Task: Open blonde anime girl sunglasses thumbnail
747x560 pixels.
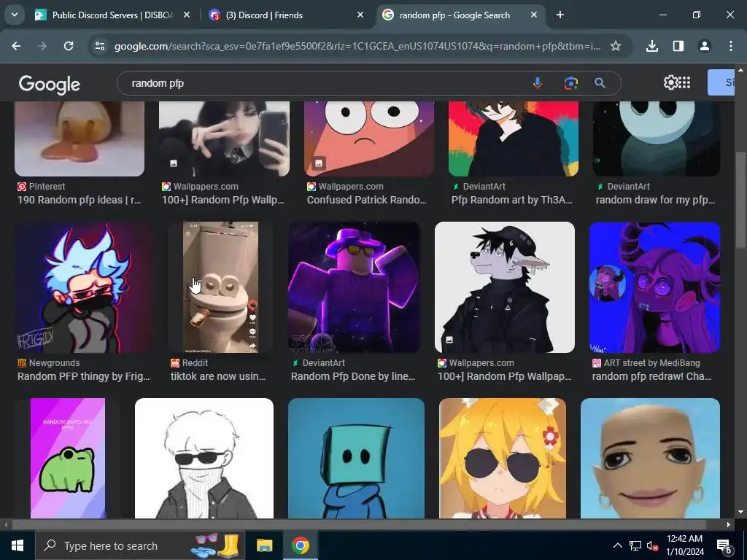Action: (x=503, y=458)
